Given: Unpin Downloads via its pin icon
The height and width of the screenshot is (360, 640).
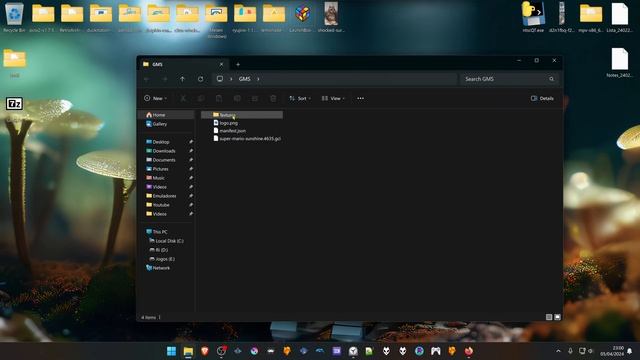Looking at the screenshot, I should (x=191, y=151).
